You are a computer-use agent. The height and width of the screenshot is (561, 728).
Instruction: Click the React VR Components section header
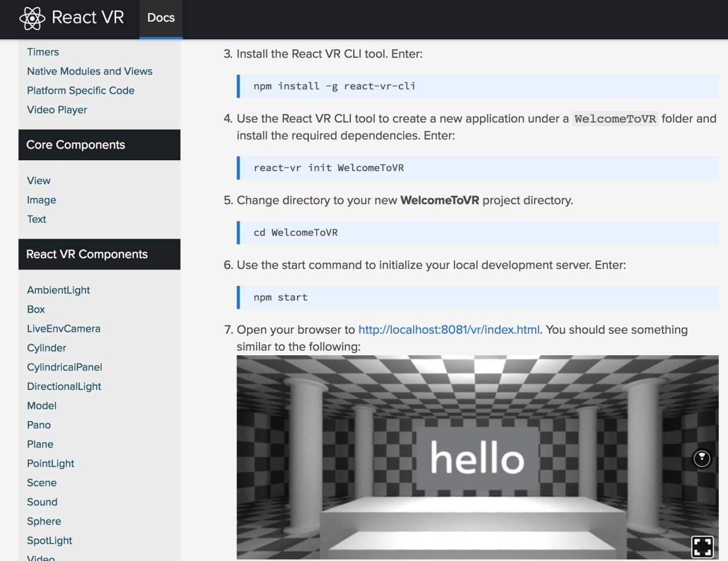tap(100, 255)
